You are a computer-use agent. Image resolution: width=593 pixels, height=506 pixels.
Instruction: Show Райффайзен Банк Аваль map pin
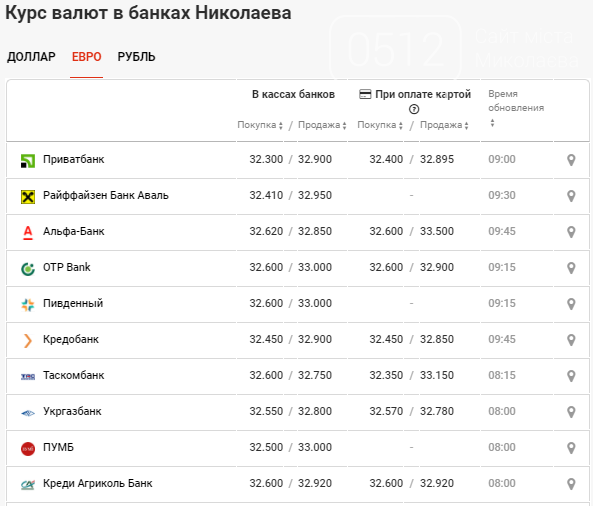point(571,196)
